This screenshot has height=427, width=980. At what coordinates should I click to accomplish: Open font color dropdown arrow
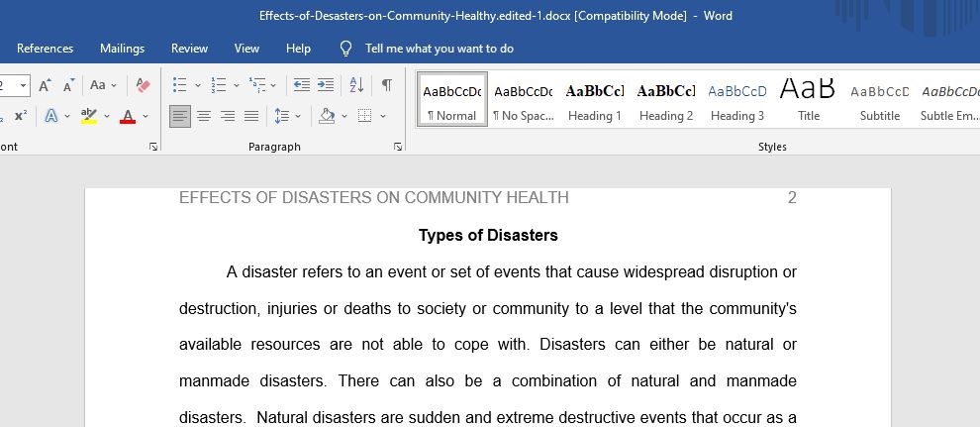pos(145,116)
